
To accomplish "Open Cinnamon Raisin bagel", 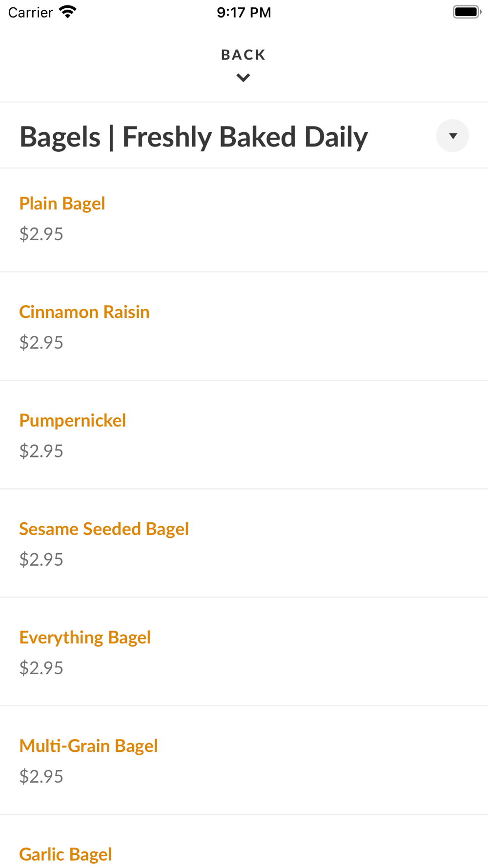I will pyautogui.click(x=84, y=312).
